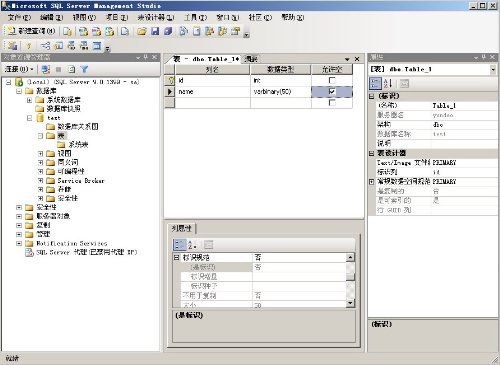Click the Save All icon next to Save
This screenshot has width=500, height=365.
pos(168,31)
